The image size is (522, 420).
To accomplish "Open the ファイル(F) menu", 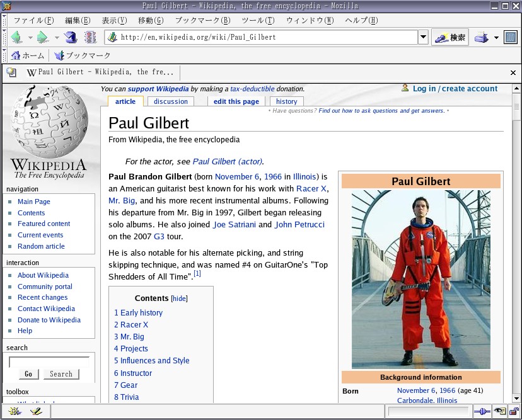I will 33,21.
